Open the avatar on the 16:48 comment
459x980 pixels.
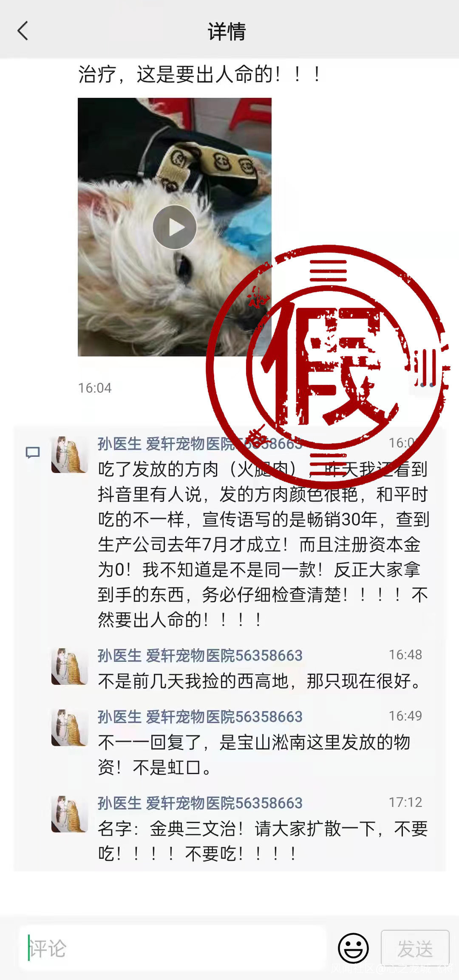(69, 666)
